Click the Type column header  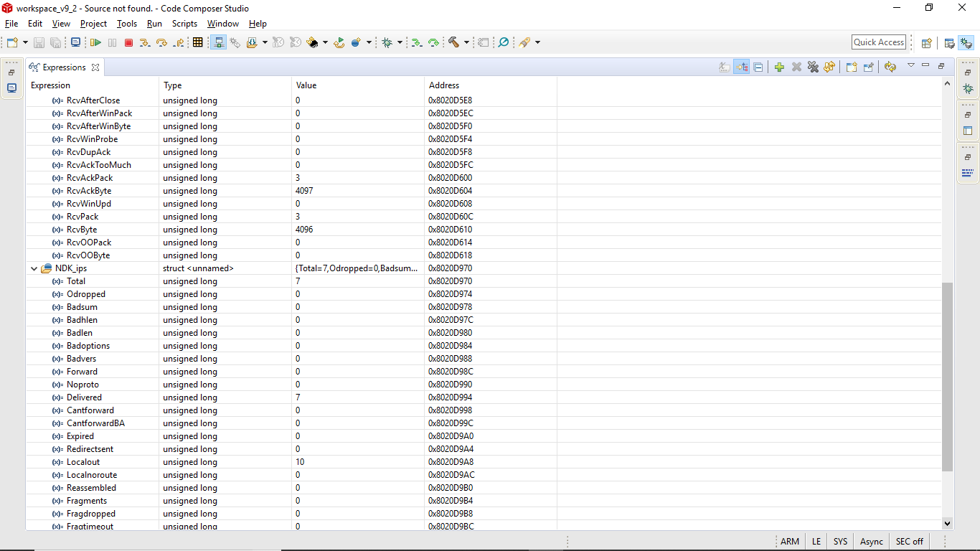tap(225, 85)
